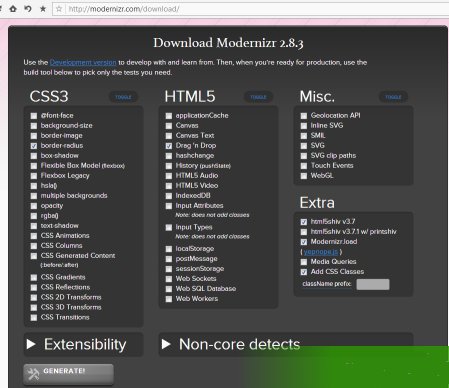Viewport: 449px width, 388px height.
Task: Check the @font-face checkbox
Action: pos(34,116)
